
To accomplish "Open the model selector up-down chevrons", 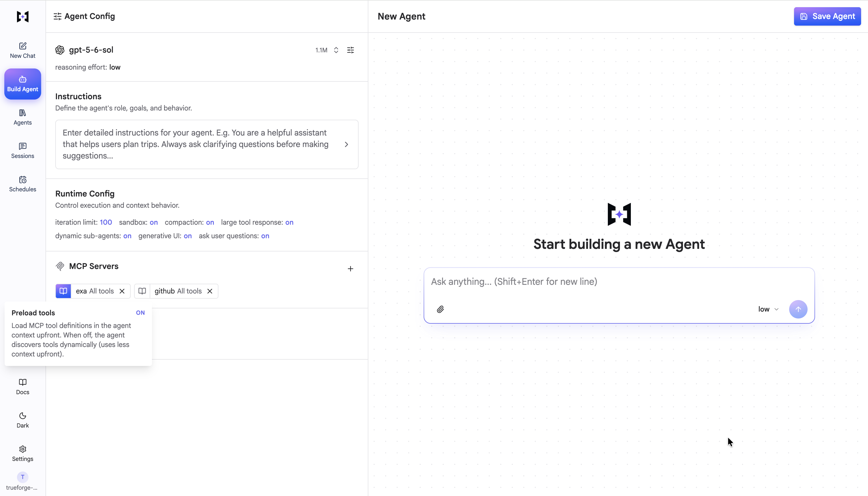I will click(x=336, y=50).
